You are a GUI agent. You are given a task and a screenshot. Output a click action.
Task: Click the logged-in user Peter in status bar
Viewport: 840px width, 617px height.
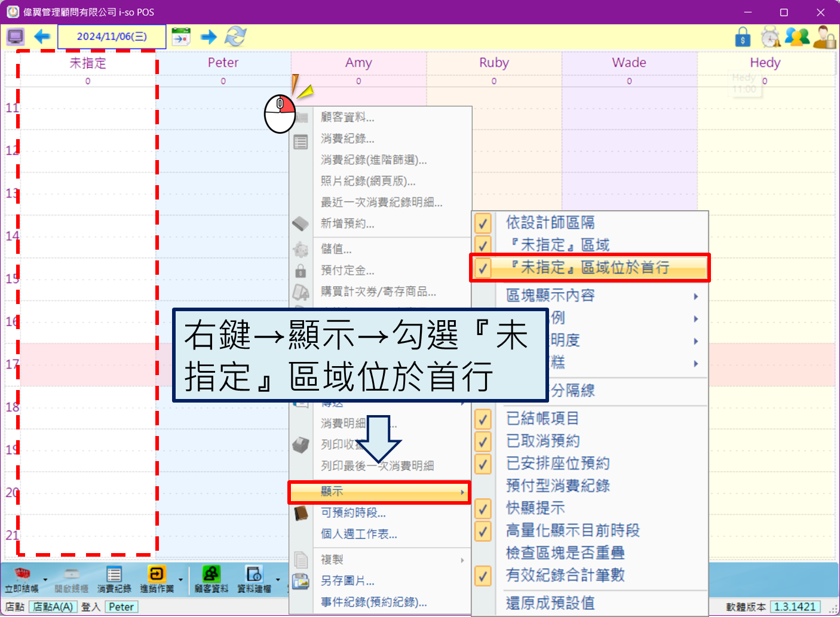tap(121, 607)
